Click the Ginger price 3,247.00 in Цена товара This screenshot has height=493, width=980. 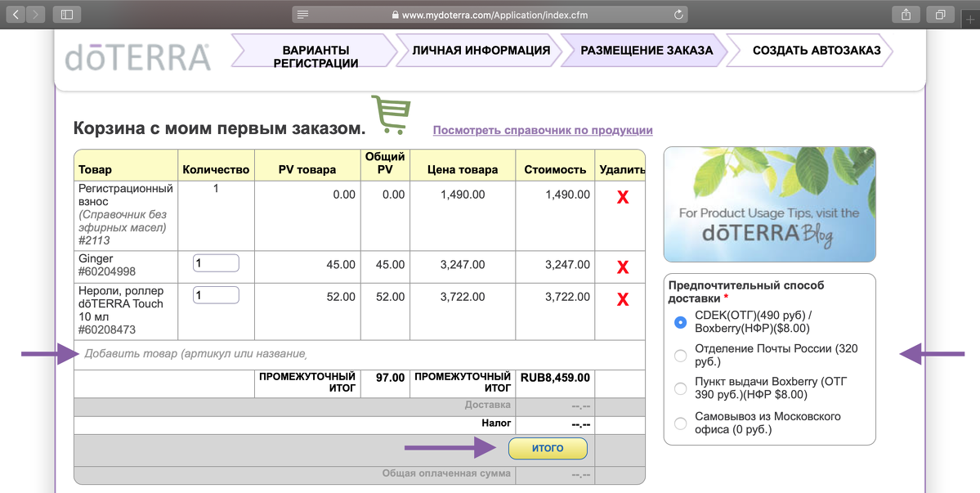click(x=463, y=264)
